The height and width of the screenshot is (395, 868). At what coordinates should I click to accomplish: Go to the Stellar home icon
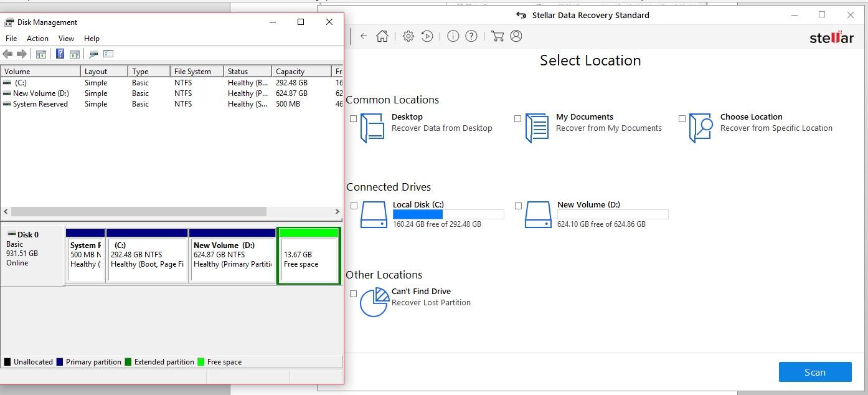[x=382, y=36]
